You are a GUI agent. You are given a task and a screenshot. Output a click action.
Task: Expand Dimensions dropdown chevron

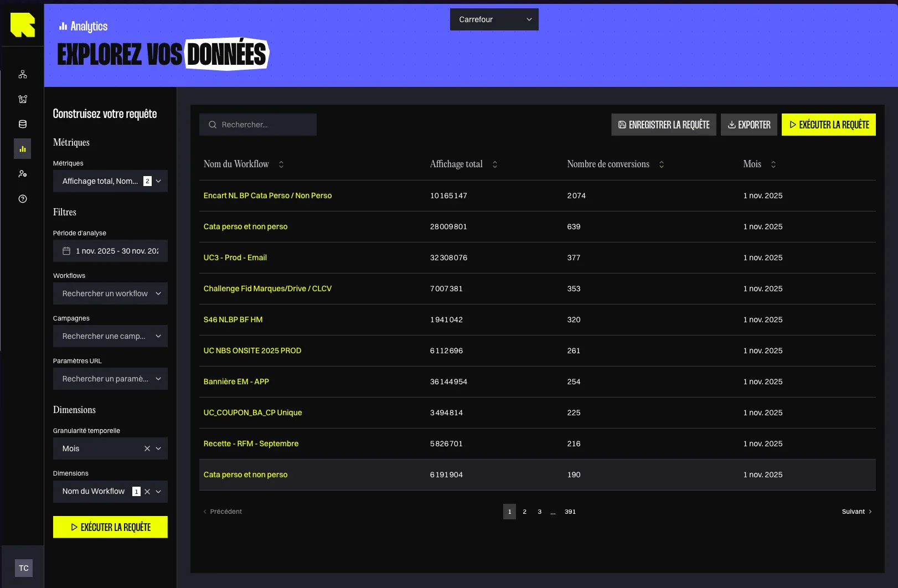pos(158,492)
